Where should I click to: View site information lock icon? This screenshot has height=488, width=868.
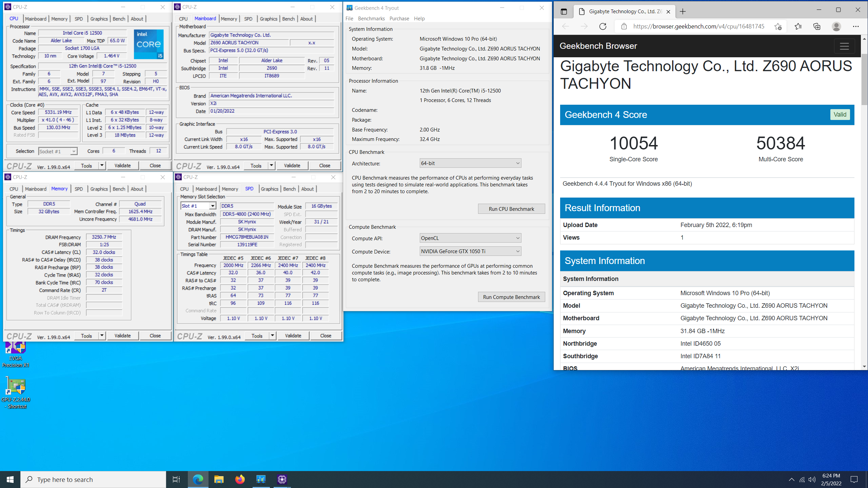pyautogui.click(x=624, y=26)
